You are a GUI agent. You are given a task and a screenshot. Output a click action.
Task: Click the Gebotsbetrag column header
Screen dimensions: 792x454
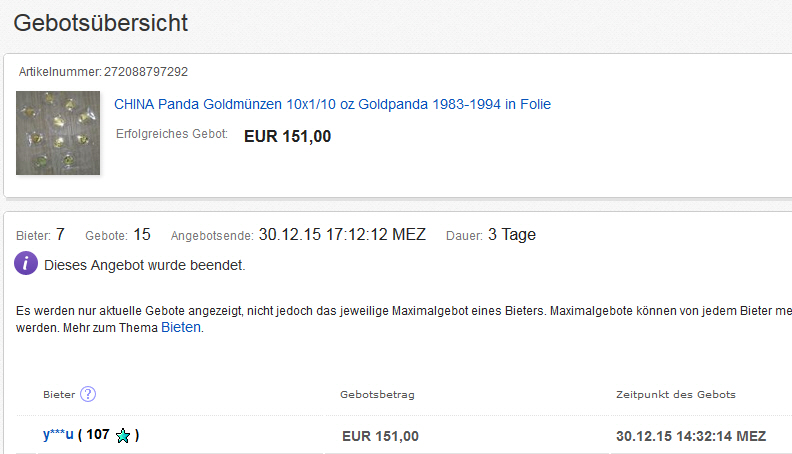(377, 395)
